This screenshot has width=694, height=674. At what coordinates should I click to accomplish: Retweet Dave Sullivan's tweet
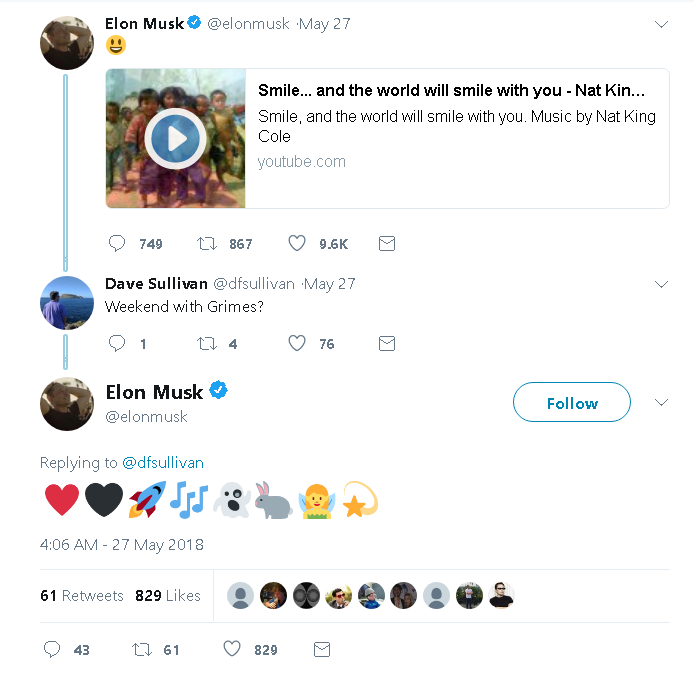[x=207, y=343]
